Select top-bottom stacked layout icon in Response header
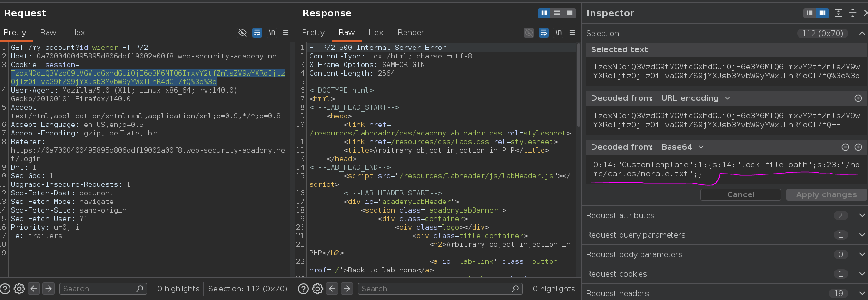 (x=557, y=13)
